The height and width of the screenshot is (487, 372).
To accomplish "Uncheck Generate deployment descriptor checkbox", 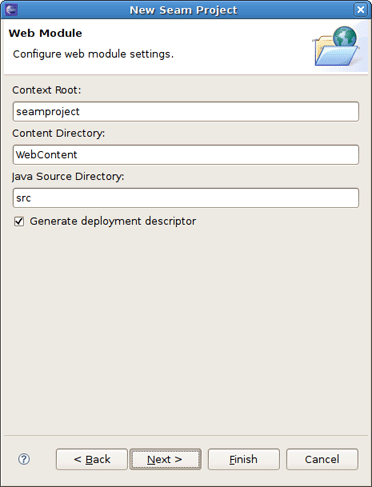I will tap(19, 221).
